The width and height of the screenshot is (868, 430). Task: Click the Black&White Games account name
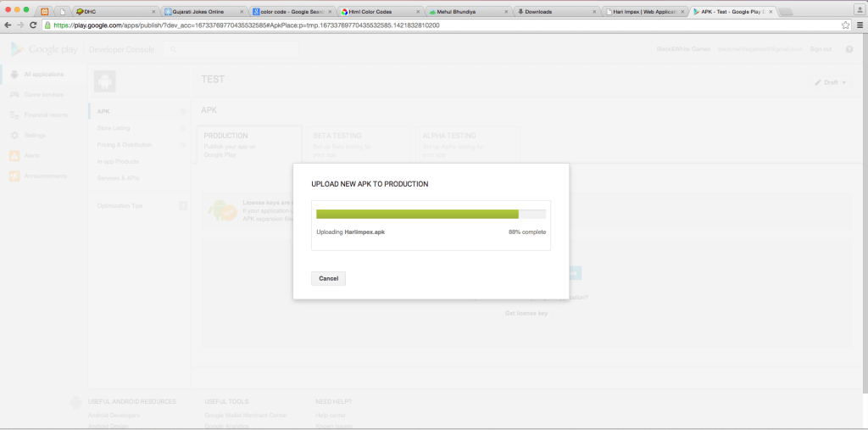tap(683, 49)
